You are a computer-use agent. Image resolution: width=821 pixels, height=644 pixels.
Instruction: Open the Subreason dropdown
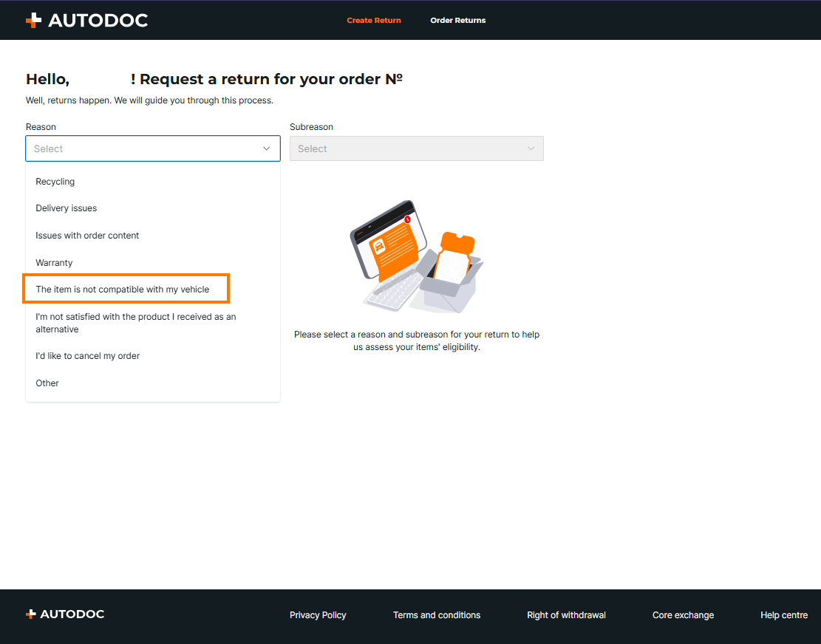click(416, 148)
